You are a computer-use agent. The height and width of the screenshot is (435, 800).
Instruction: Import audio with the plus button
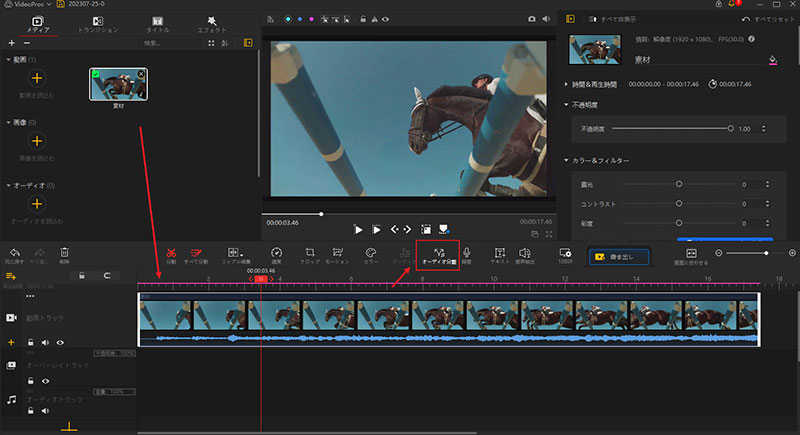pyautogui.click(x=37, y=204)
